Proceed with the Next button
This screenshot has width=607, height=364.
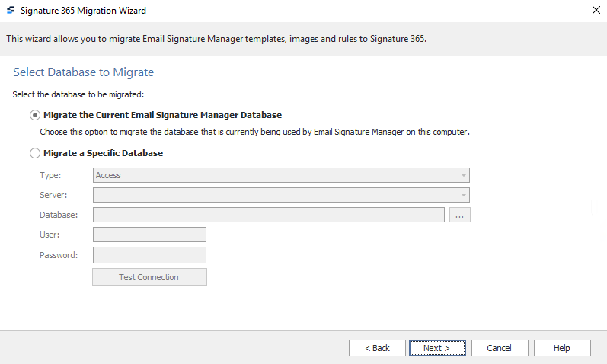point(437,348)
